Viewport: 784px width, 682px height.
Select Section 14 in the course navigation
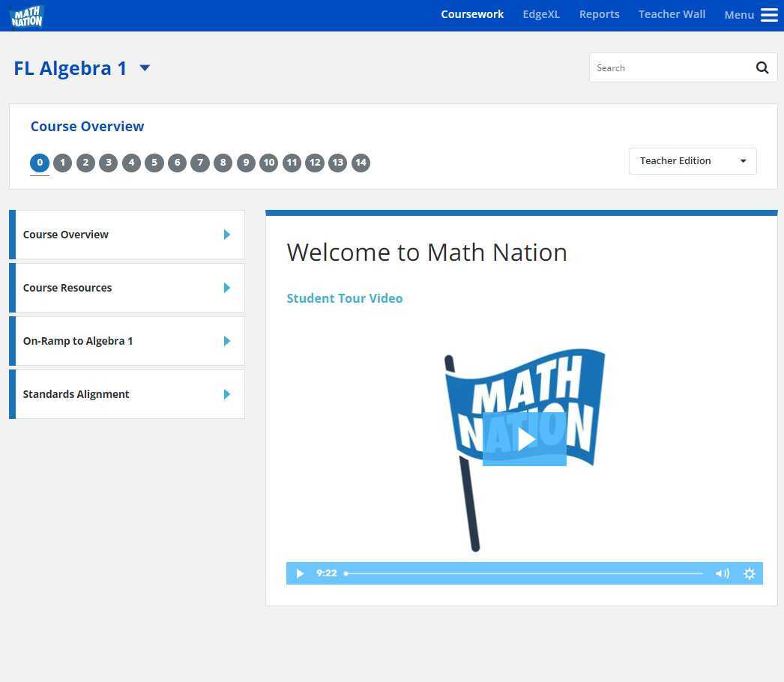tap(361, 163)
